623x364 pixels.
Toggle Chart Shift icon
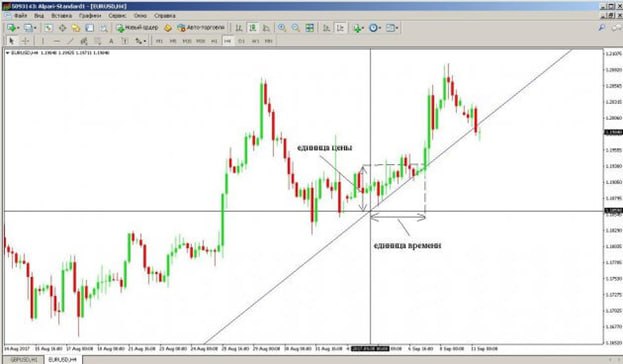[x=341, y=28]
